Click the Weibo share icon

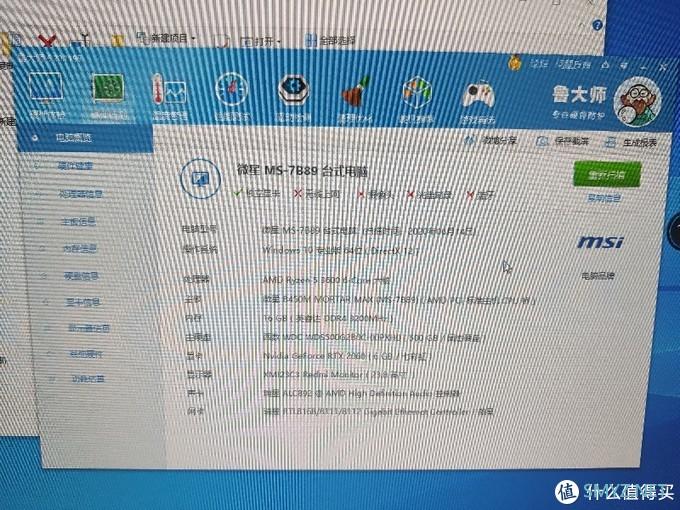coord(470,141)
